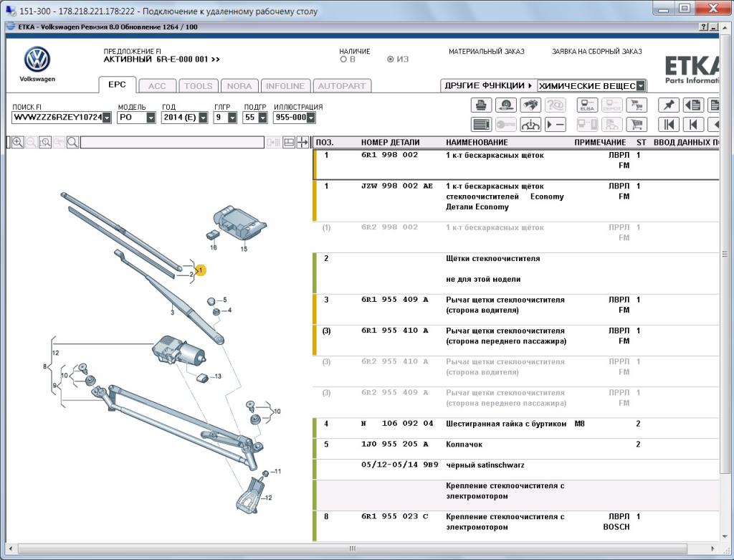
Task: Click the ELBA computer icon
Action: click(x=587, y=105)
